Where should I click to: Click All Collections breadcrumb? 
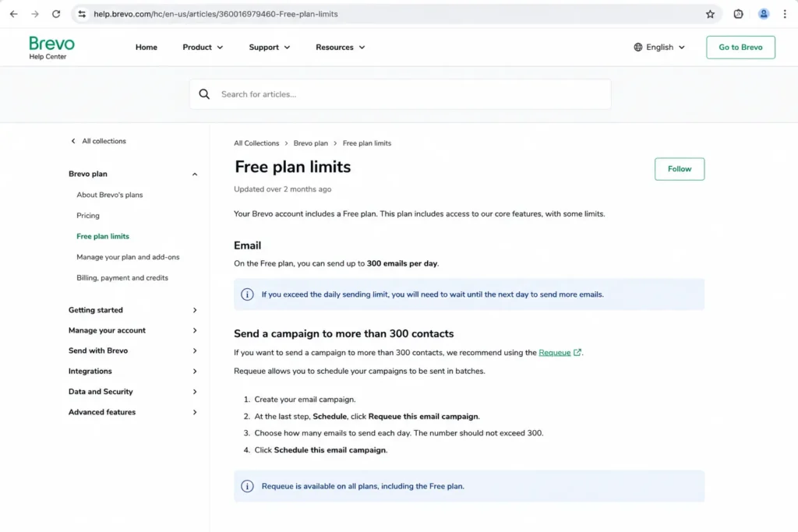256,143
